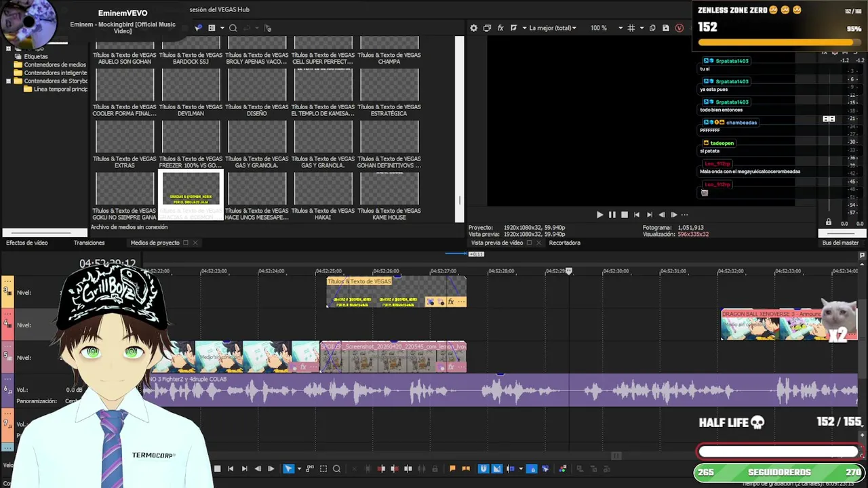
Task: Play preview in video preview panel
Action: click(x=599, y=215)
